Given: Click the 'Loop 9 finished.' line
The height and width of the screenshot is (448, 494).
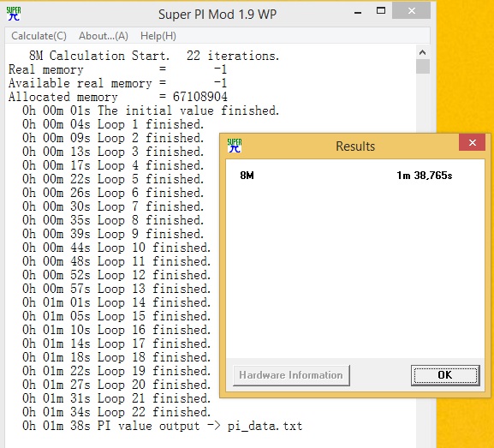Looking at the screenshot, I should pyautogui.click(x=113, y=234).
